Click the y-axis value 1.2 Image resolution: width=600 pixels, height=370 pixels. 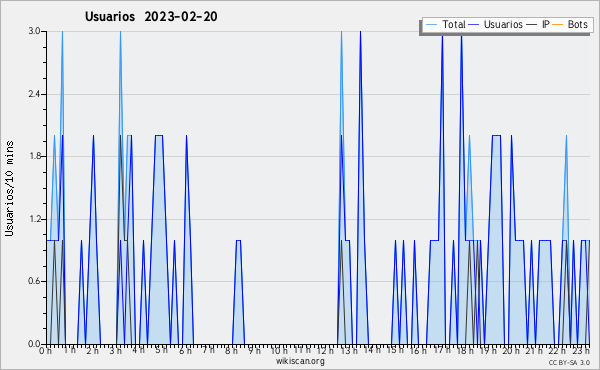pyautogui.click(x=34, y=219)
